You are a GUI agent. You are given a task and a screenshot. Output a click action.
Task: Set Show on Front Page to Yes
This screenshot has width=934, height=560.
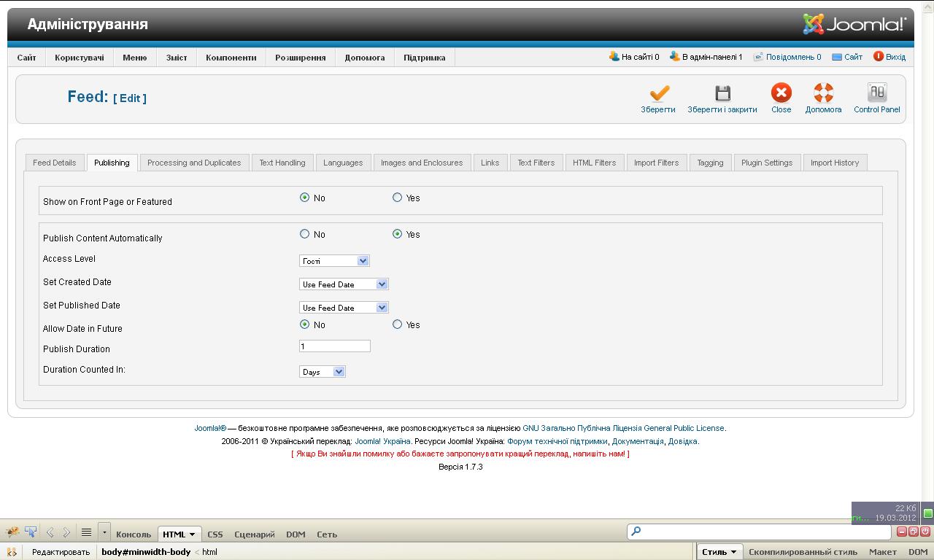pyautogui.click(x=398, y=198)
